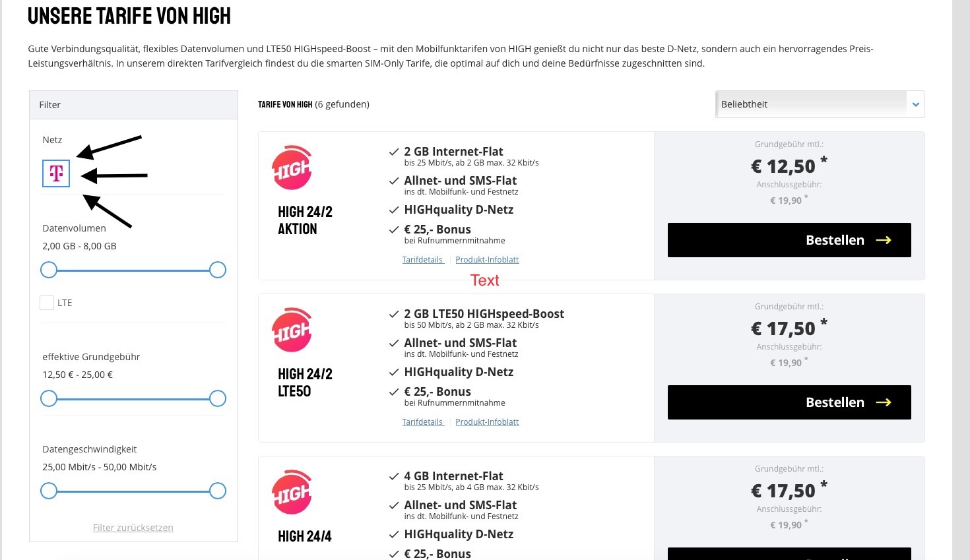Click the HIGH logo of HIGH 24/4 tariff
Viewport: 970px width, 560px height.
pos(292,492)
